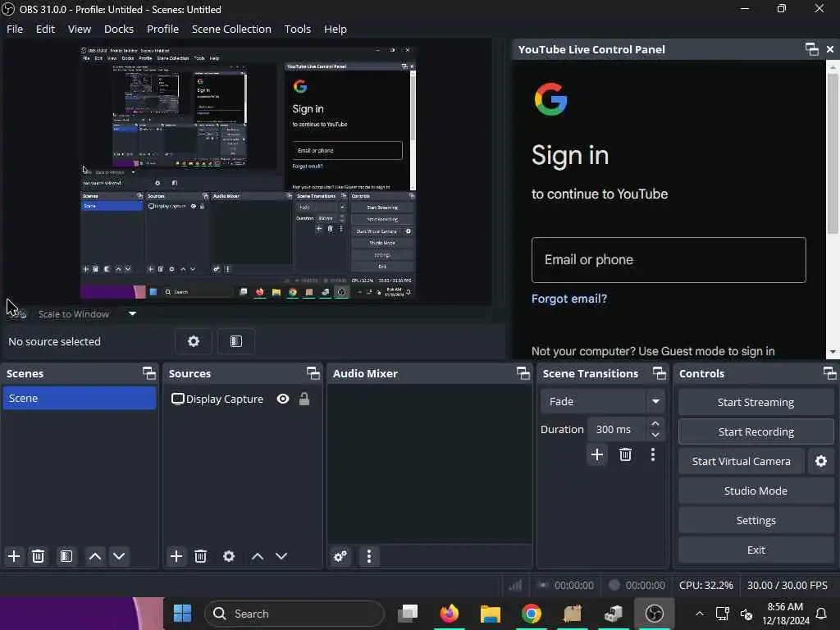Open the Scene Collection menu
Image resolution: width=840 pixels, height=630 pixels.
[x=231, y=29]
